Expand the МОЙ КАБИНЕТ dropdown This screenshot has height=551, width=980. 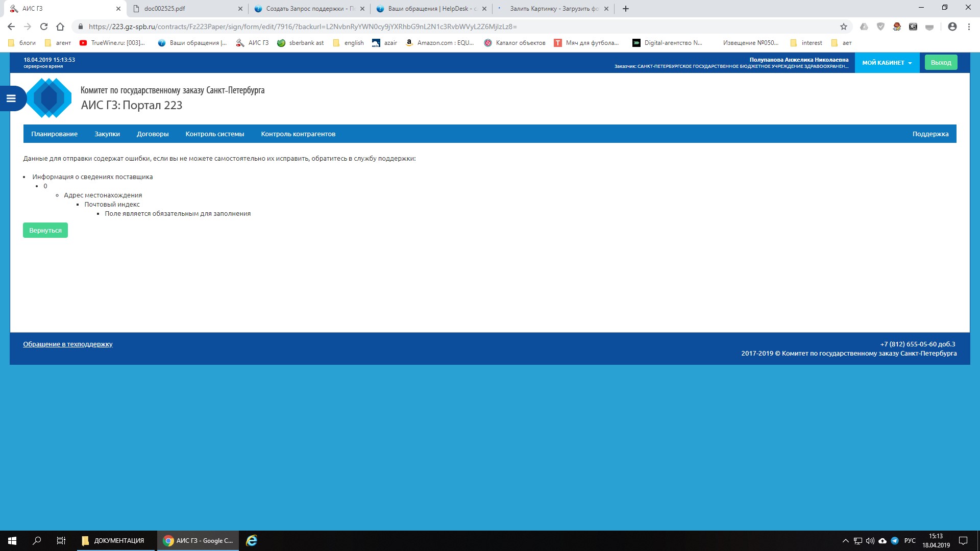[x=887, y=63]
